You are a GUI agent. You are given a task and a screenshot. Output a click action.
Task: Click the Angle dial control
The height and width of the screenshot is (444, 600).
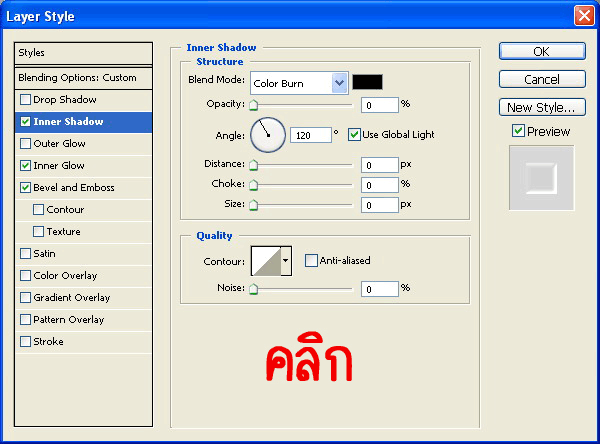click(268, 134)
